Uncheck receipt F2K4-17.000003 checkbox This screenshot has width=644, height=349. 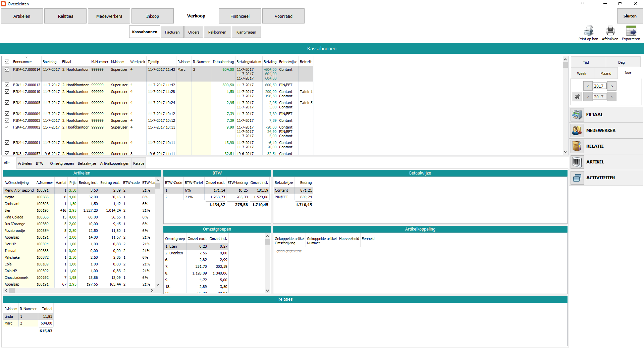(7, 120)
